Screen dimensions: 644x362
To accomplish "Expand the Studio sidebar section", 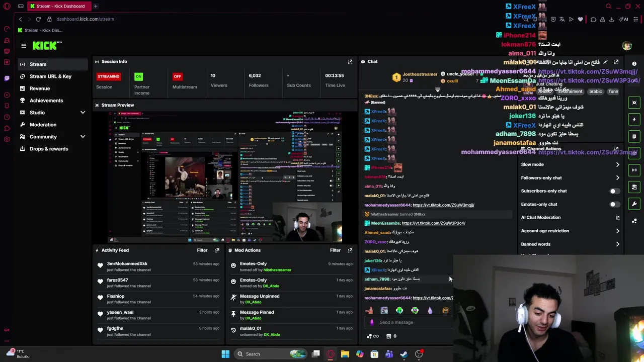I will [x=83, y=113].
